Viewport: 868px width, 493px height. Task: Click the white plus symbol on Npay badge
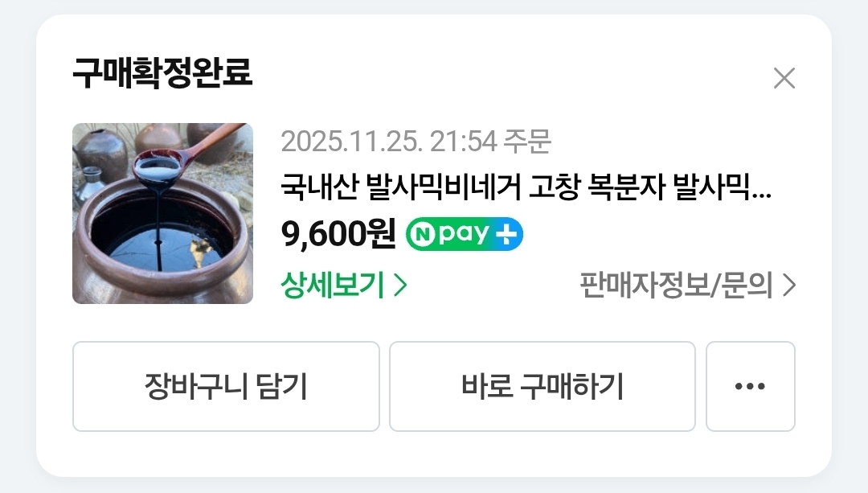coord(507,234)
